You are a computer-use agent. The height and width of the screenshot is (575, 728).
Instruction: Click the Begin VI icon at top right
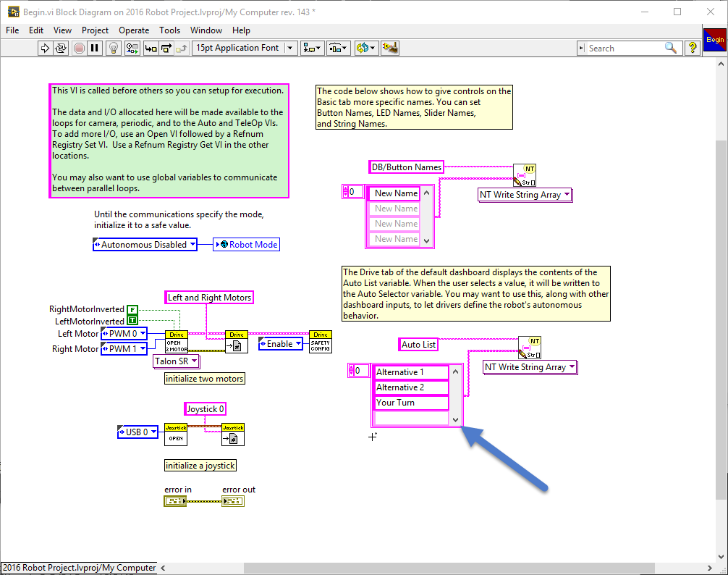click(714, 40)
